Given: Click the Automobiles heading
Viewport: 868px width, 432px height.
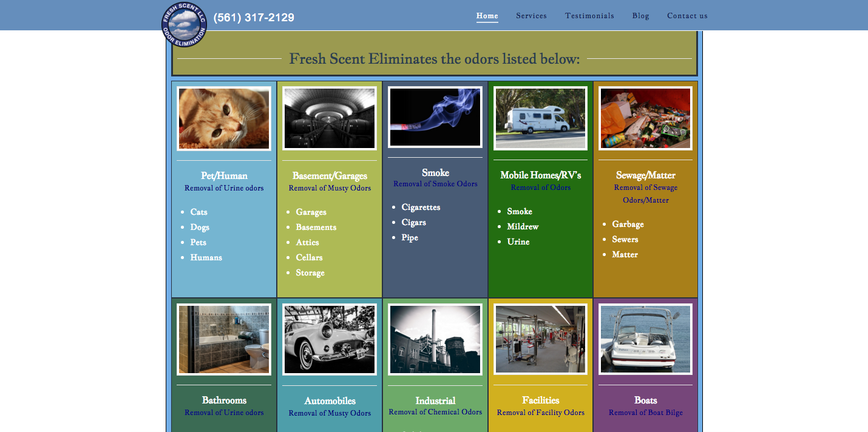Looking at the screenshot, I should [330, 401].
